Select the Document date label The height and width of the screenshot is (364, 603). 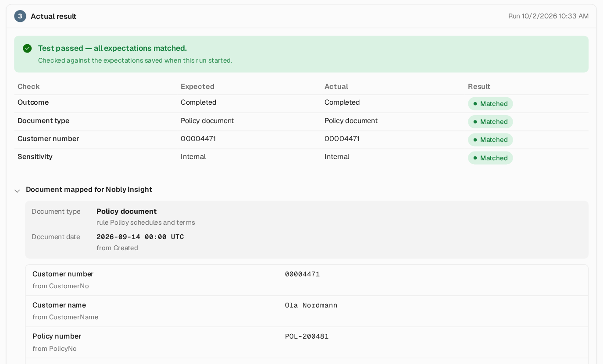[56, 237]
